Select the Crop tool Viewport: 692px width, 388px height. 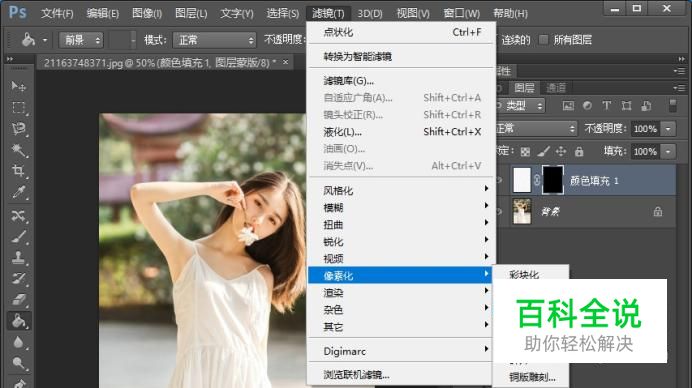pos(19,171)
